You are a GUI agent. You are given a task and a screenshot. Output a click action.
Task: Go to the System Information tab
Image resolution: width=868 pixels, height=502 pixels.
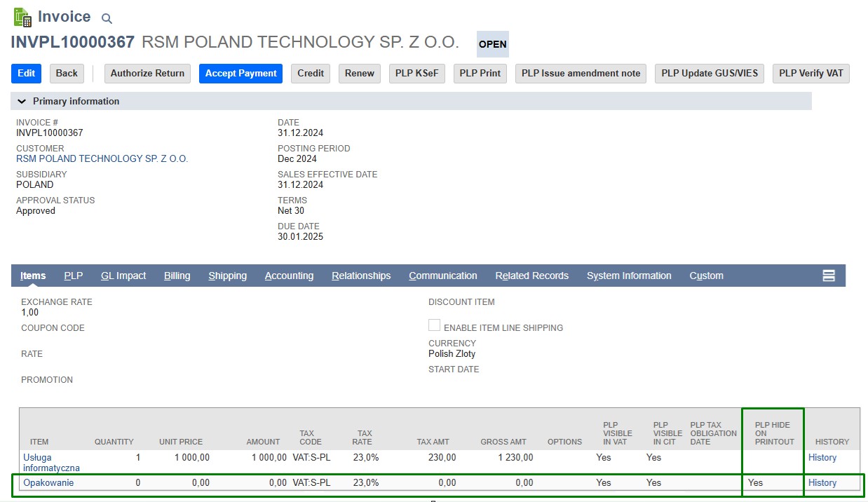[629, 276]
